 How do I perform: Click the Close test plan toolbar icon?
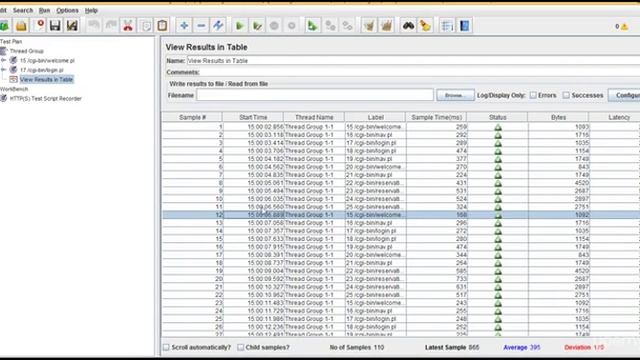click(x=40, y=26)
